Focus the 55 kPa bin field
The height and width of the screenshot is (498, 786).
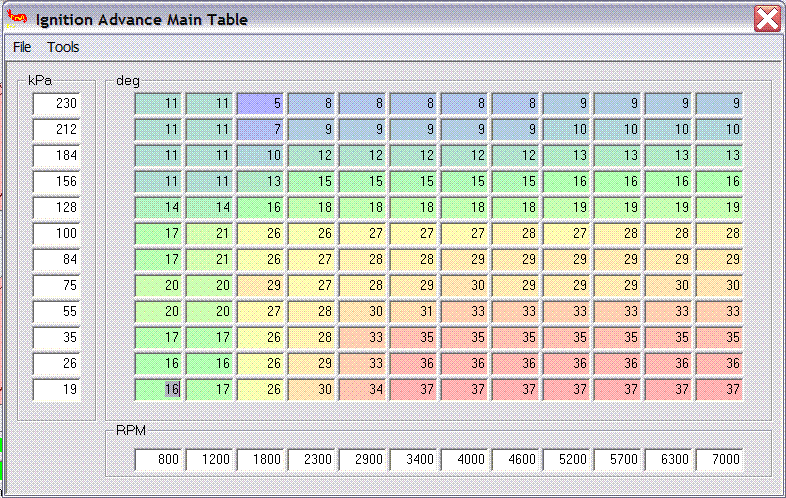pyautogui.click(x=56, y=311)
